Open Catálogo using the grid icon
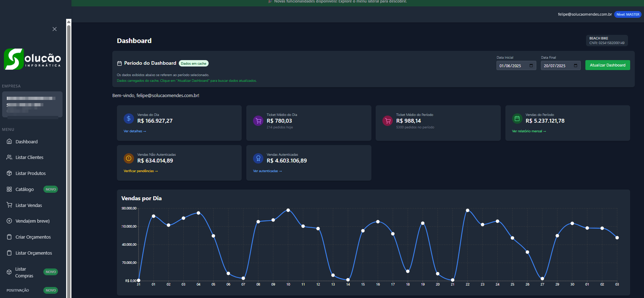 [9, 189]
